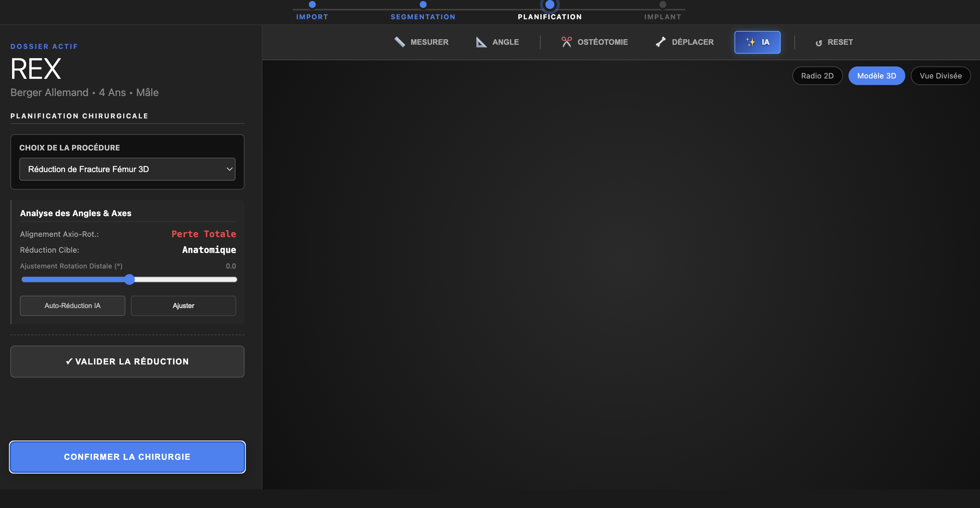Click the rotation value '0.0'

pyautogui.click(x=231, y=266)
